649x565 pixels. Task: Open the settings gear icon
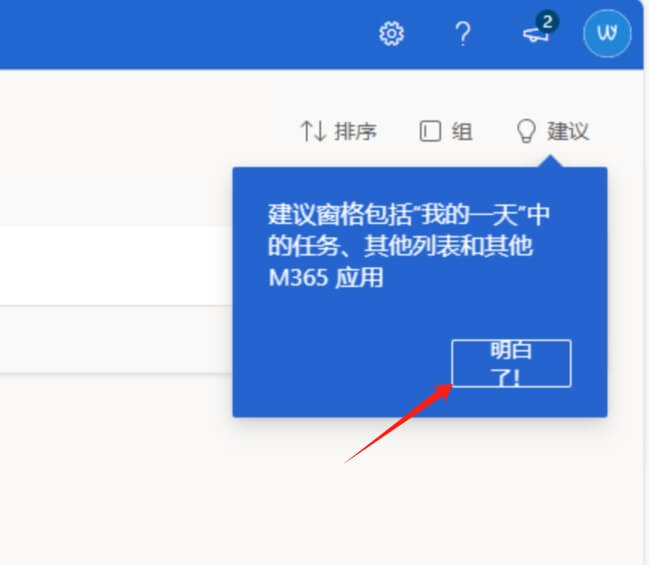(x=391, y=34)
